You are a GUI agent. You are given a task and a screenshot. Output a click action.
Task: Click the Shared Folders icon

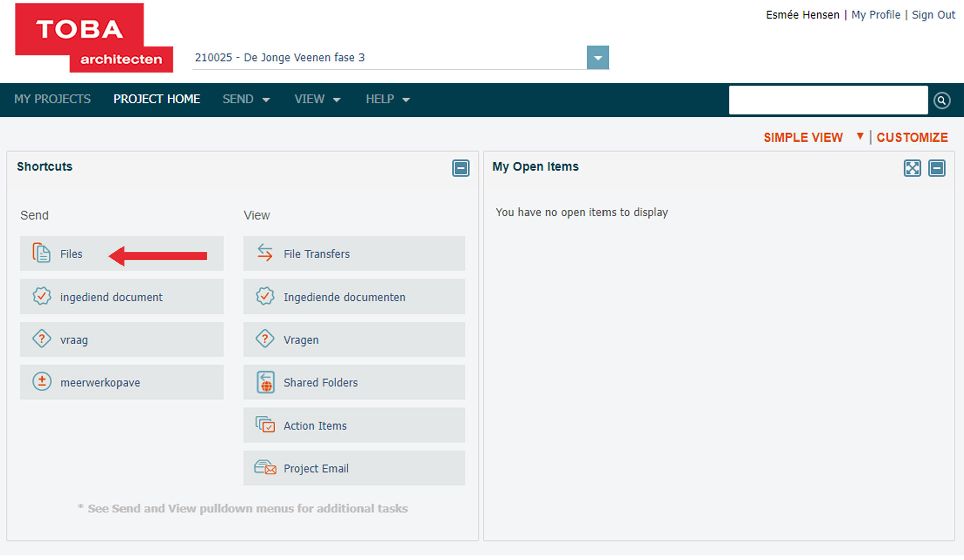265,382
